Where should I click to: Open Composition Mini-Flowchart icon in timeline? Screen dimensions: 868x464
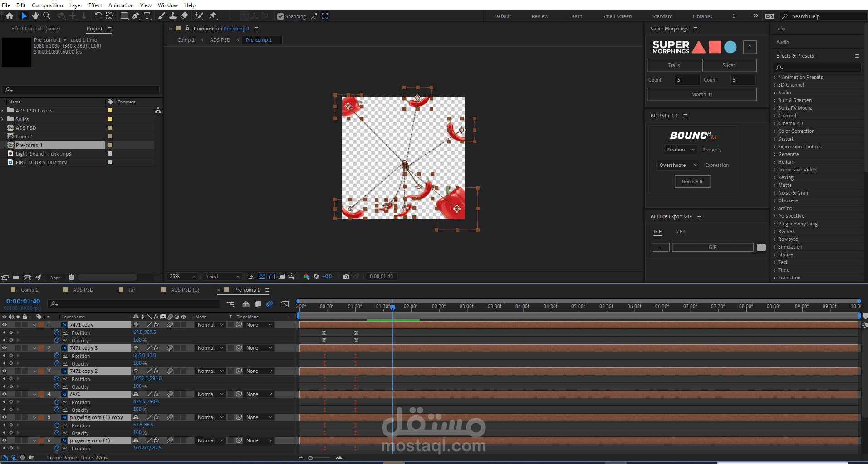pos(230,304)
